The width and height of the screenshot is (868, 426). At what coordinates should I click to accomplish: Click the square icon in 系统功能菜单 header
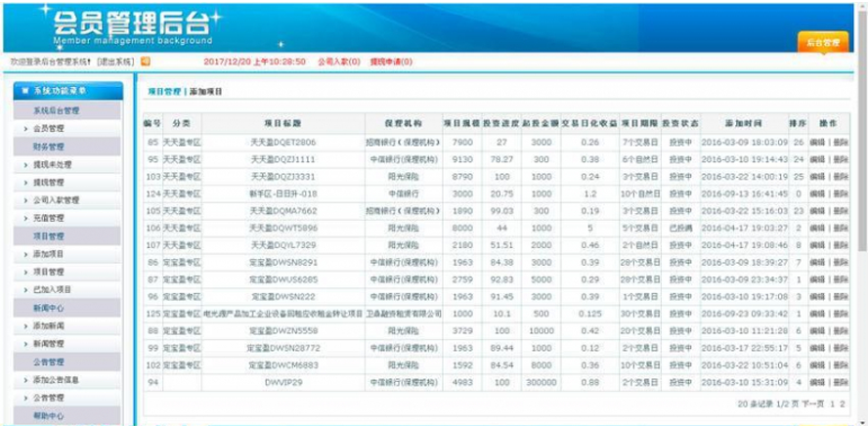[24, 91]
